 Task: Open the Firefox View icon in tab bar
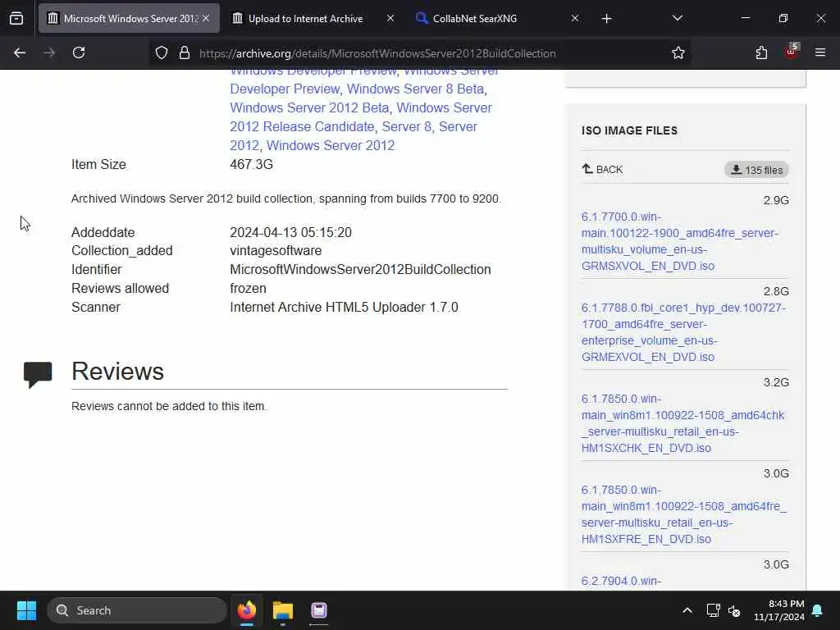coord(16,18)
